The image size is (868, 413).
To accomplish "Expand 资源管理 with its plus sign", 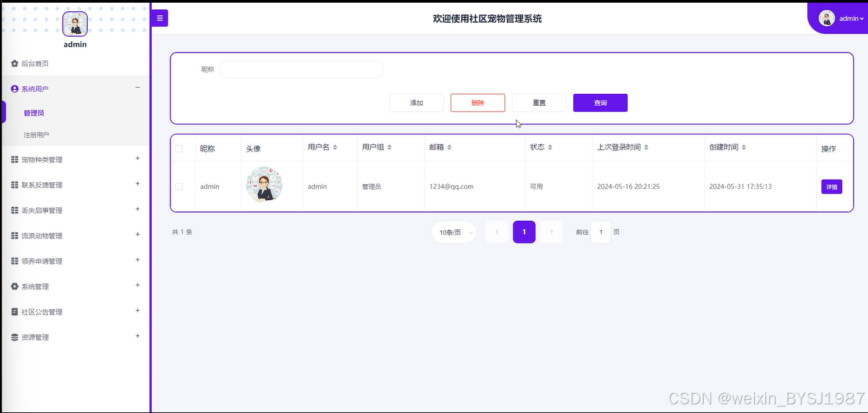I will tap(138, 336).
